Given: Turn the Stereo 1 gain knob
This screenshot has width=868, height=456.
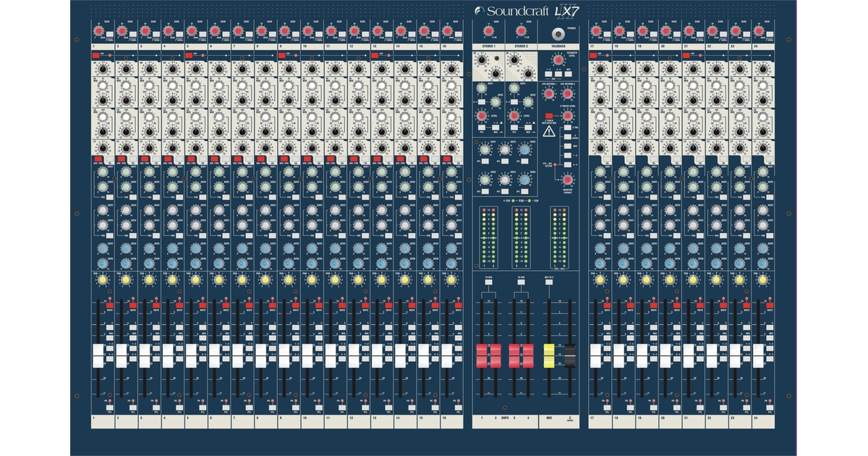Looking at the screenshot, I should click(489, 33).
